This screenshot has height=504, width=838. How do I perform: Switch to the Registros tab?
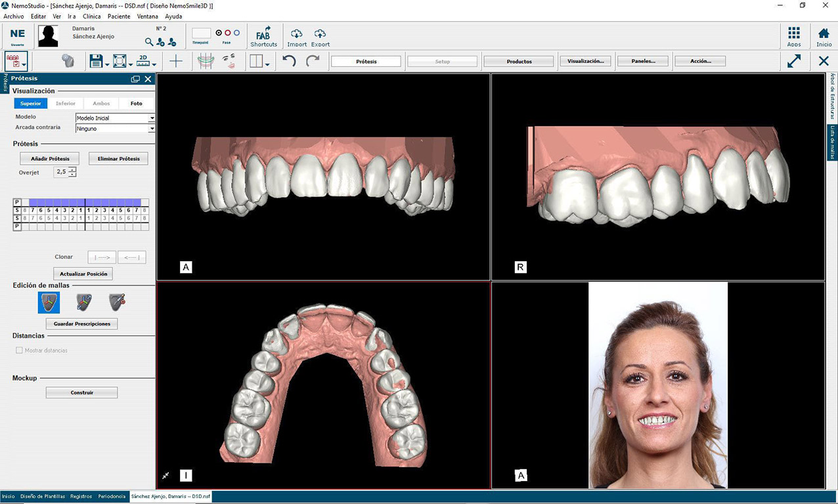click(x=81, y=497)
